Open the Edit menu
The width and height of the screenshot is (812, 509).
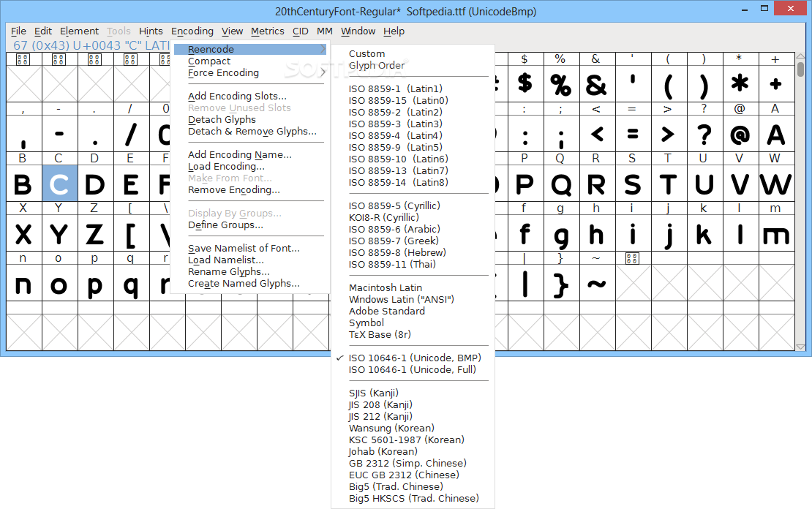[43, 31]
